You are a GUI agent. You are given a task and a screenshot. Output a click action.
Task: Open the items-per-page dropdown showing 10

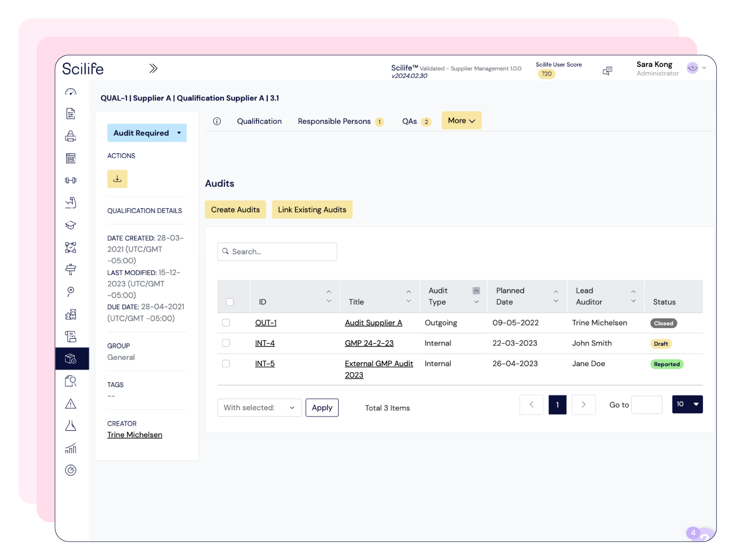(687, 404)
